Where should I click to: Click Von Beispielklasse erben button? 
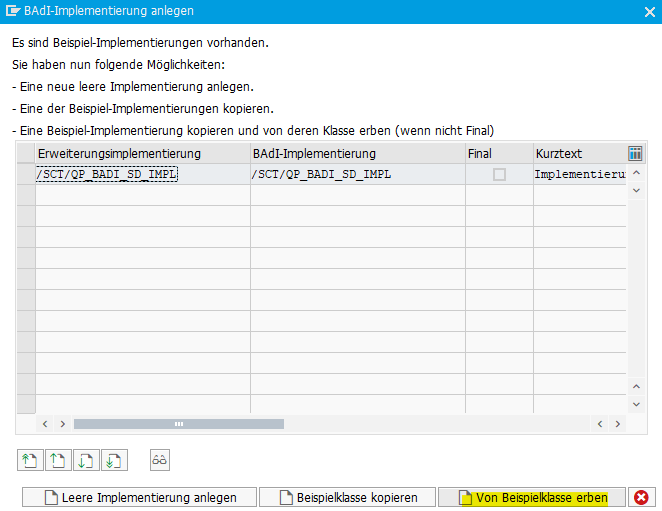tap(531, 497)
